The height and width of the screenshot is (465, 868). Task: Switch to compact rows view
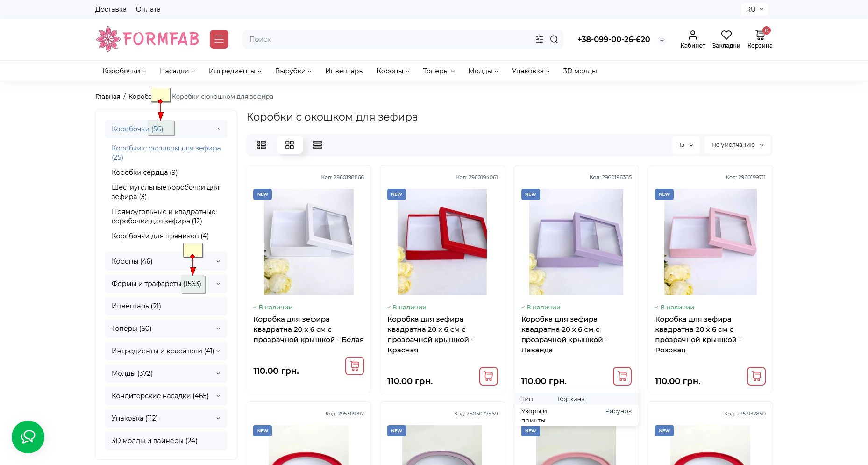318,145
